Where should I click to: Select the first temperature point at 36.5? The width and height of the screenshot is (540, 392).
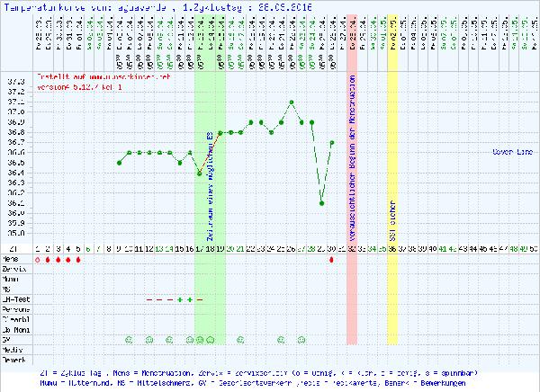119,163
